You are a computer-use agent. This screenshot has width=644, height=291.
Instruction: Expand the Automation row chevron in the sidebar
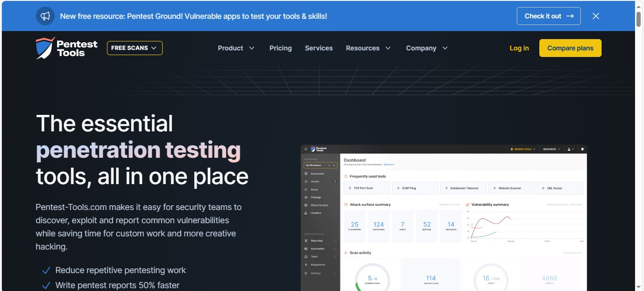(x=336, y=249)
